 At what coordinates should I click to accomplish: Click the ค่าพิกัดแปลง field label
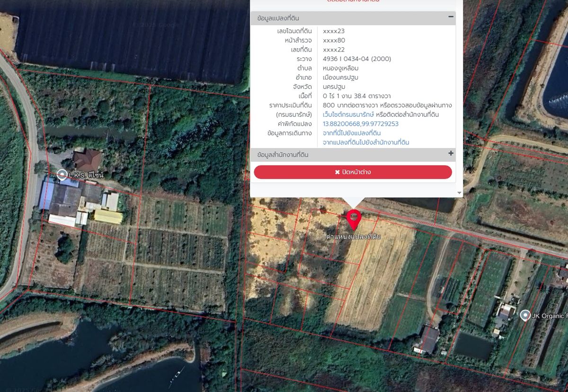[x=295, y=124]
